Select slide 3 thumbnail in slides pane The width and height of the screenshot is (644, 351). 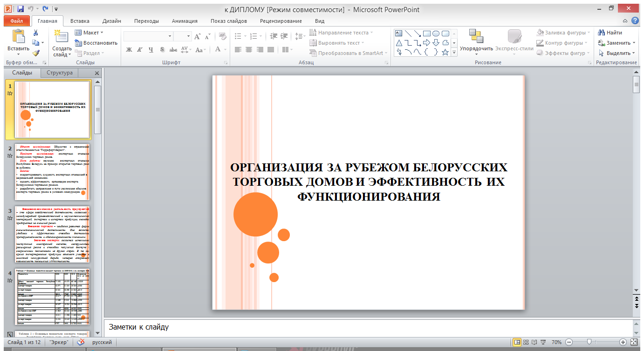click(x=53, y=234)
